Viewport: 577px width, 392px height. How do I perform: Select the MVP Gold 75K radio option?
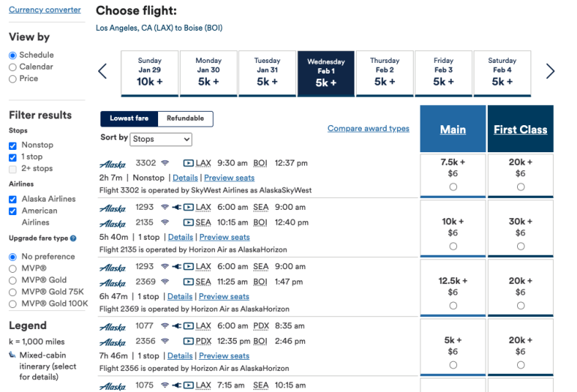[x=13, y=292]
